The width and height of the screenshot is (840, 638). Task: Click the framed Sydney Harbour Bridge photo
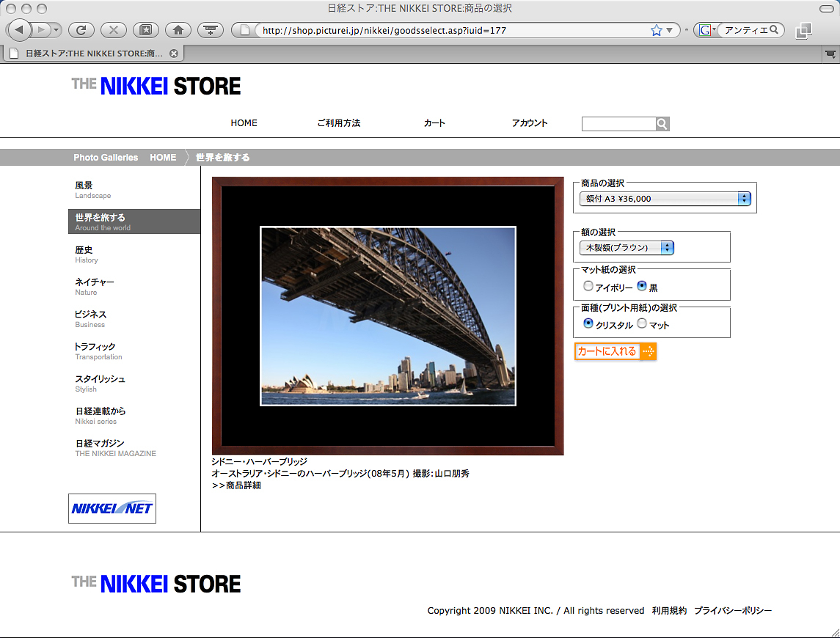pyautogui.click(x=388, y=316)
